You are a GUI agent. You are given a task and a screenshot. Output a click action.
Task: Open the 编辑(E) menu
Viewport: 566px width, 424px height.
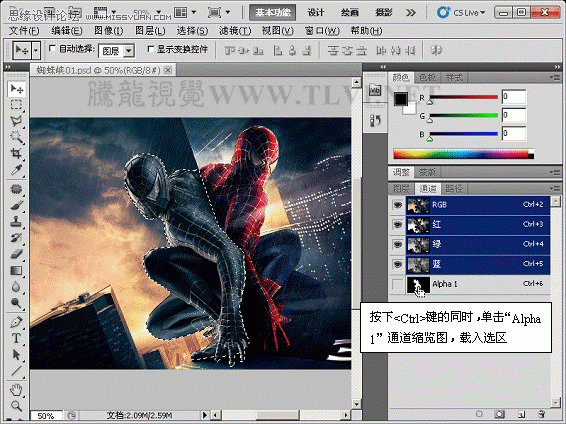(x=67, y=31)
